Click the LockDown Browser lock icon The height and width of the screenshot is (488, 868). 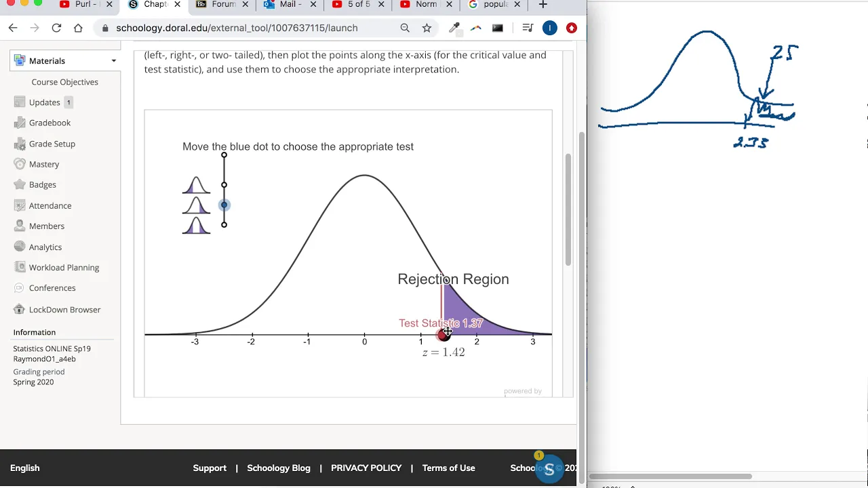20,310
